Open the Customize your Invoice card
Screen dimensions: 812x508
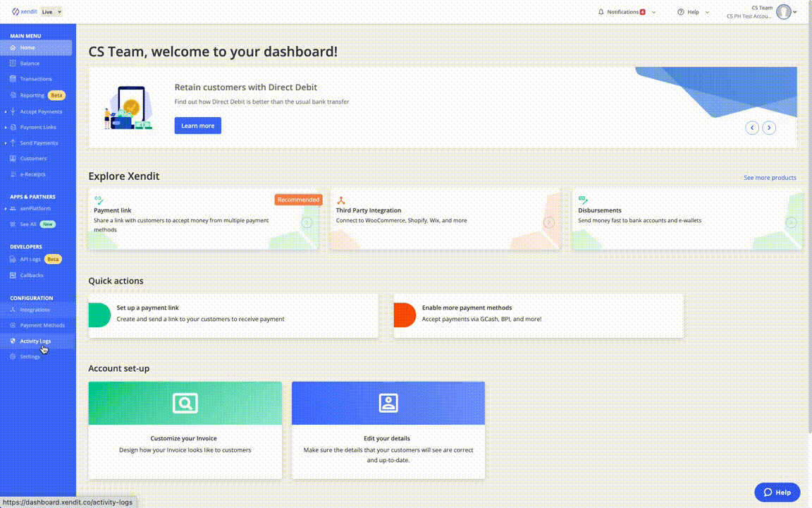click(x=185, y=430)
